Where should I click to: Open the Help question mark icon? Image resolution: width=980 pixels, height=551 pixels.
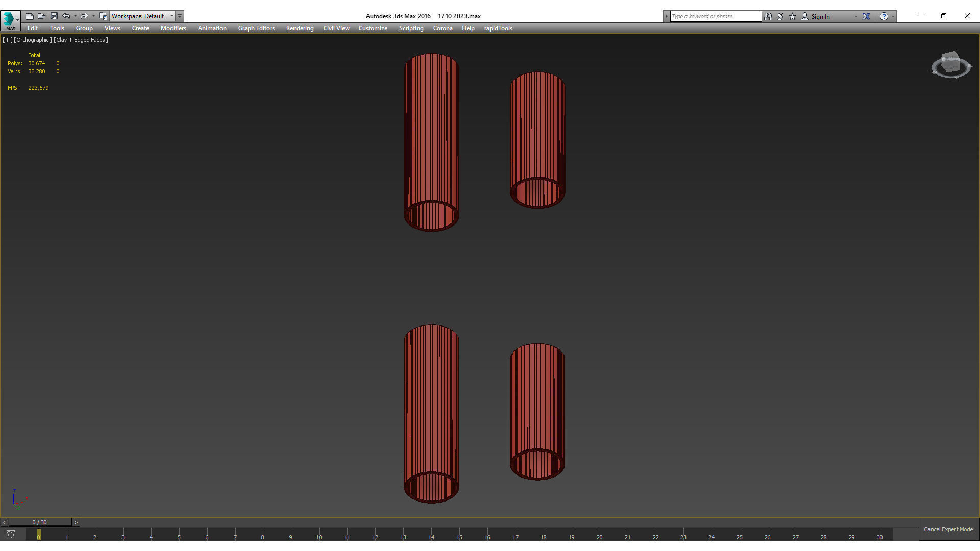pos(884,16)
